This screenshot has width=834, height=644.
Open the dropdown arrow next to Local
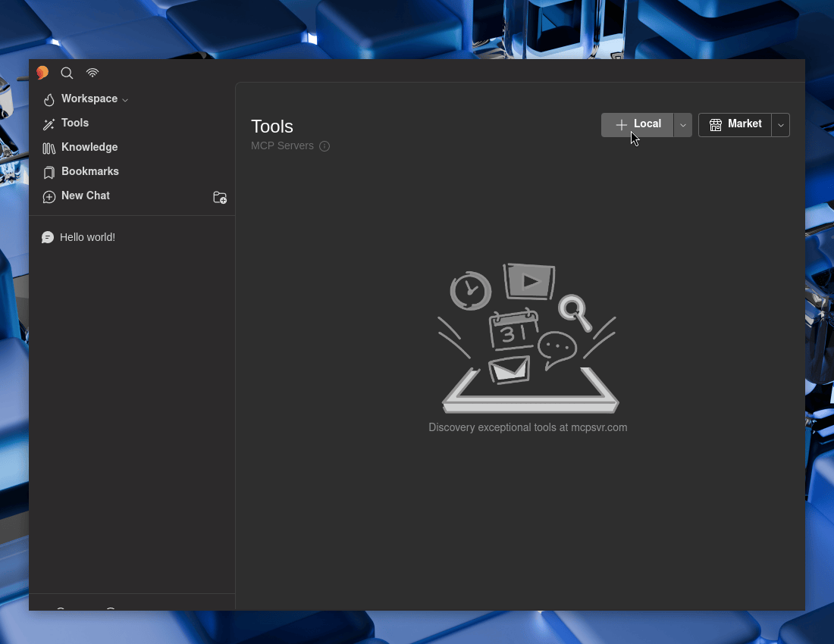(682, 124)
